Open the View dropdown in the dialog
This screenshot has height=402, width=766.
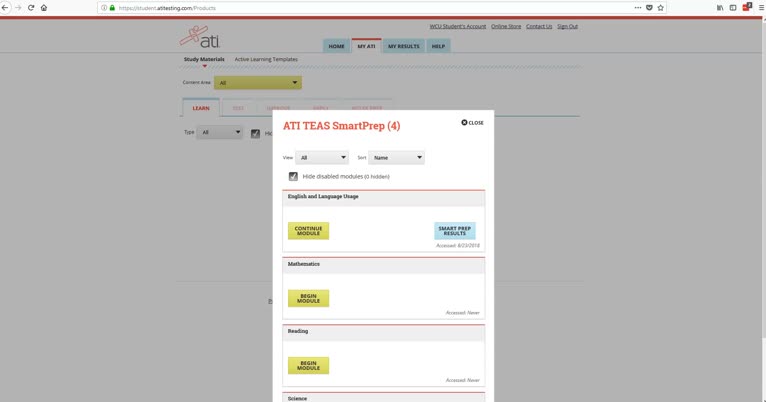point(321,157)
